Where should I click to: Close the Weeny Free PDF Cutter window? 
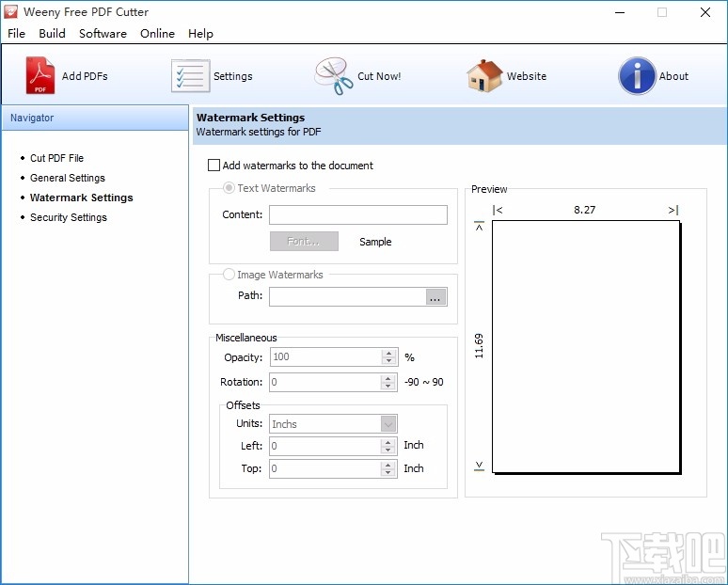705,12
